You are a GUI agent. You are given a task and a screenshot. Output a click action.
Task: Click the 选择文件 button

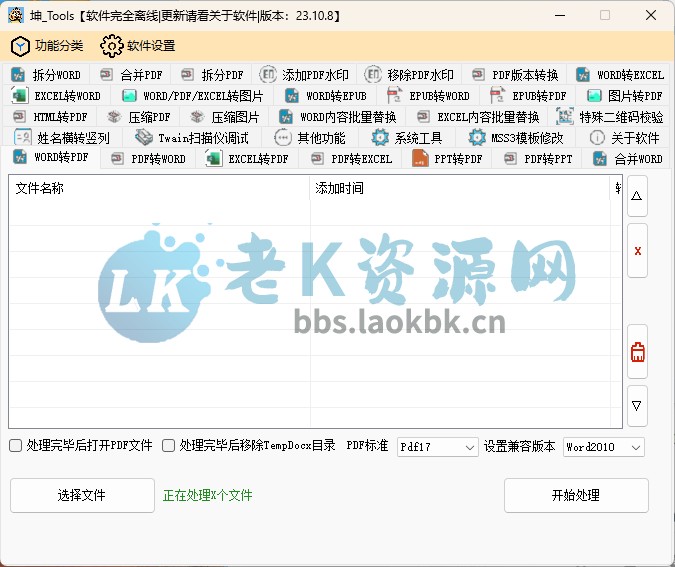coord(80,495)
